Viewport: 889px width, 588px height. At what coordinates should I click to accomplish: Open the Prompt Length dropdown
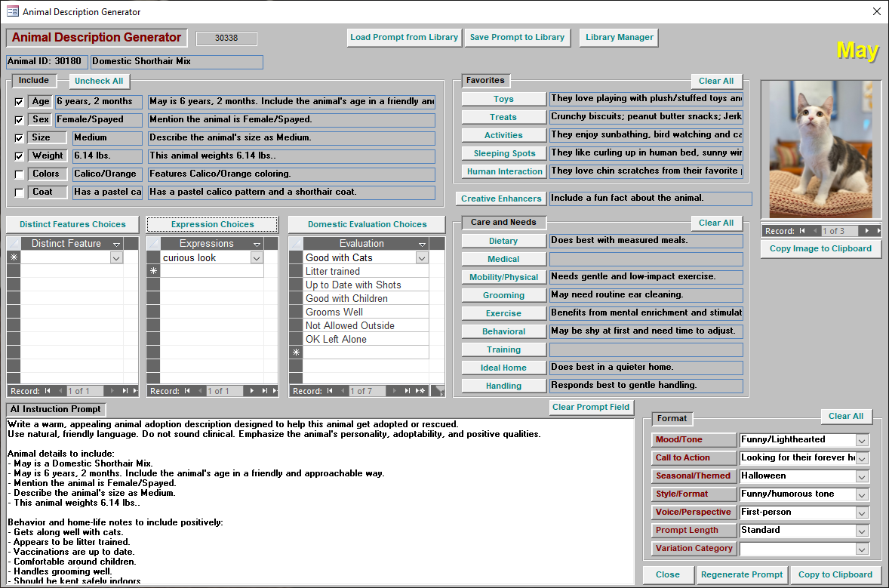coord(862,531)
